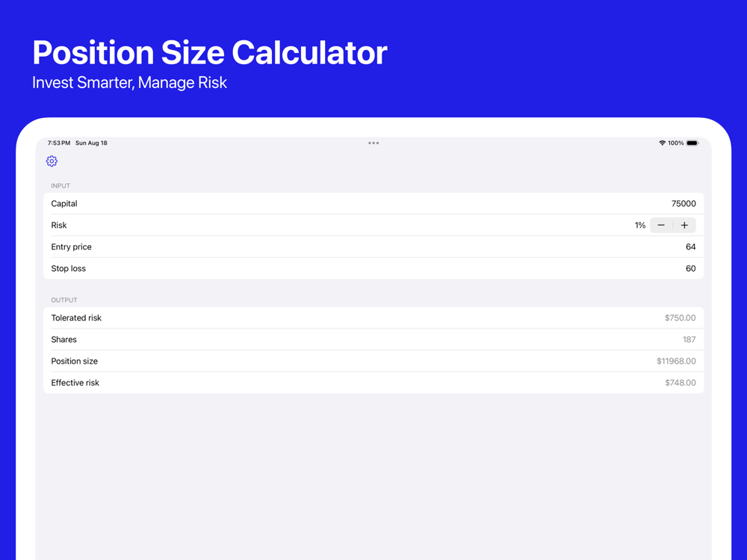Tap the Entry price row label
The height and width of the screenshot is (560, 747).
[x=71, y=246]
